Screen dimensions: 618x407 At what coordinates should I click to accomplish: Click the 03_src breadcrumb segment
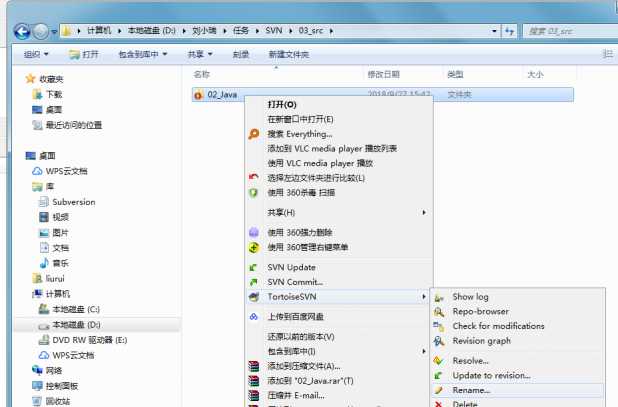coord(311,30)
